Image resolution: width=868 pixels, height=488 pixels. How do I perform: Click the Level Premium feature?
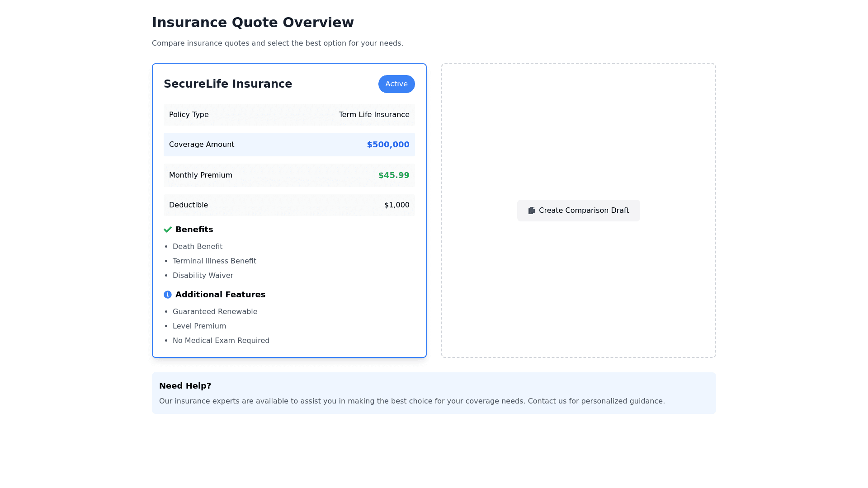(199, 326)
